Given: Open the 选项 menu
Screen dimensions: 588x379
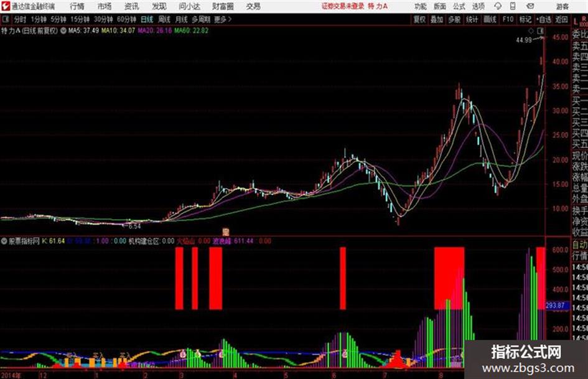Looking at the screenshot, I should pyautogui.click(x=478, y=6).
